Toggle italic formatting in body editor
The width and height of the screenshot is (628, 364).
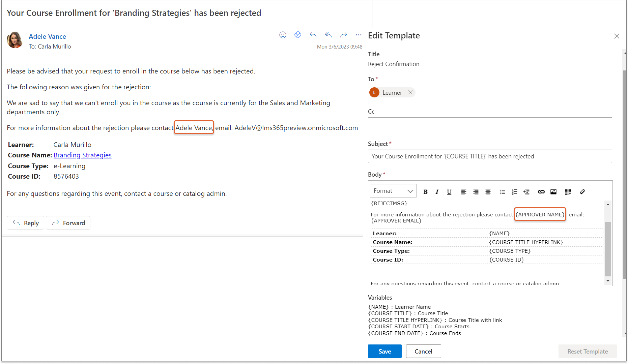pos(437,192)
